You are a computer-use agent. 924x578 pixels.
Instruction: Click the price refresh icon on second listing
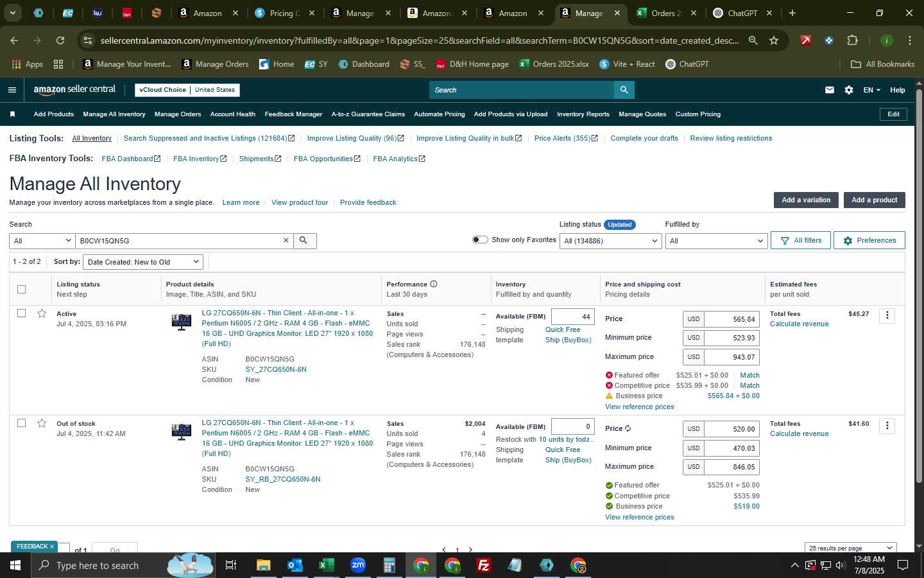628,428
